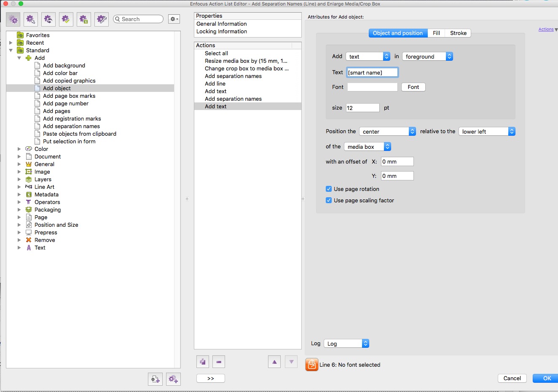Click the Cancel button
Image resolution: width=558 pixels, height=392 pixels.
coord(512,378)
